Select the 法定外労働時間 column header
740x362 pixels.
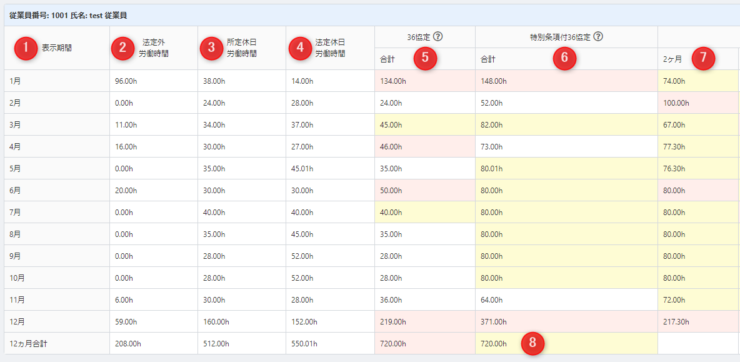[x=154, y=48]
